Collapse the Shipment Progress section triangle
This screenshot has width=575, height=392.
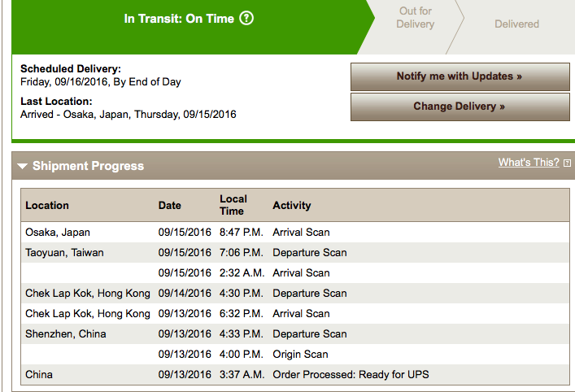click(x=23, y=166)
